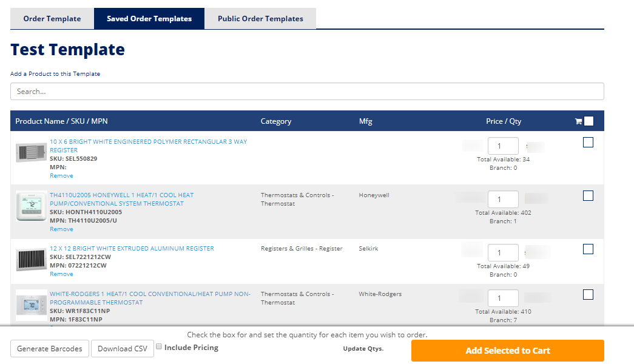Click the 10 X 6 register thumbnail
Image resolution: width=634 pixels, height=364 pixels.
pyautogui.click(x=31, y=152)
